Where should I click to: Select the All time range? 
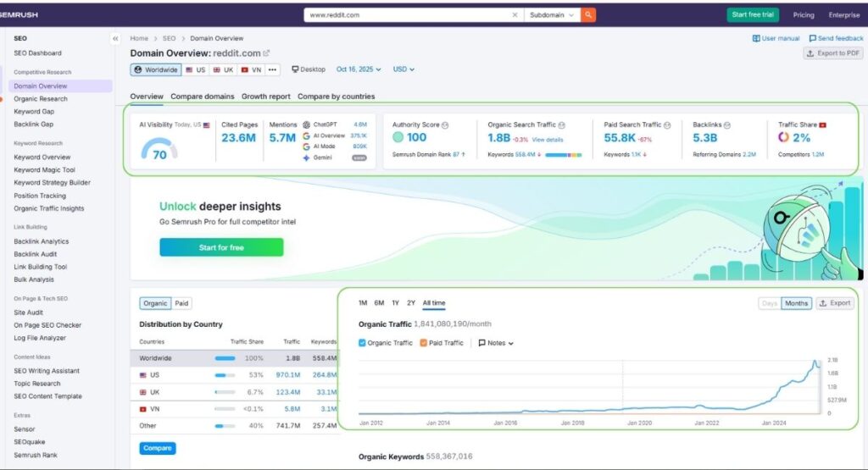(433, 303)
